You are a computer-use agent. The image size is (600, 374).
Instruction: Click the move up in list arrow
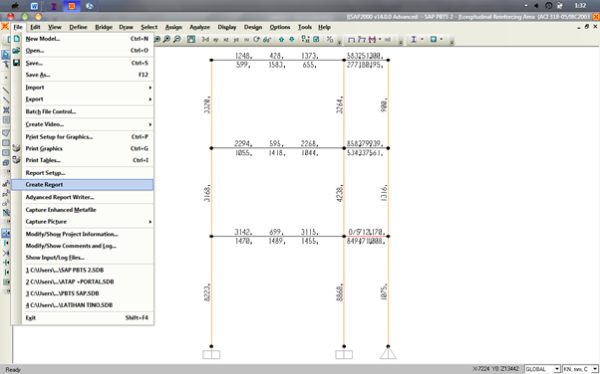(281, 39)
